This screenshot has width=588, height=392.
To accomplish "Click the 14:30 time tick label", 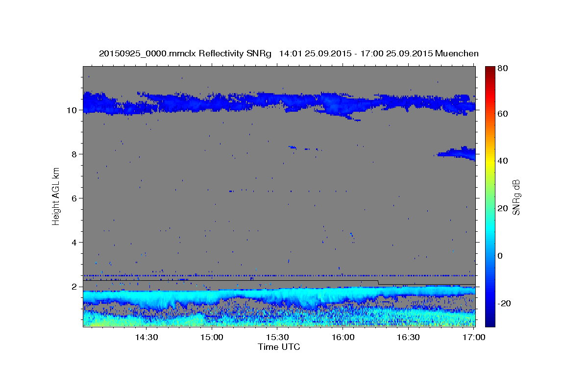I will 146,337.
